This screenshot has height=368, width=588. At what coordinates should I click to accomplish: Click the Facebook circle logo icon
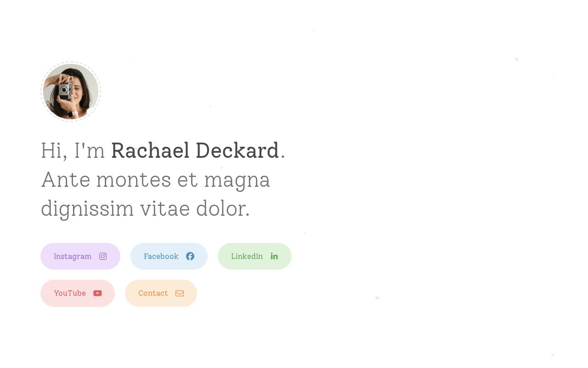(190, 256)
